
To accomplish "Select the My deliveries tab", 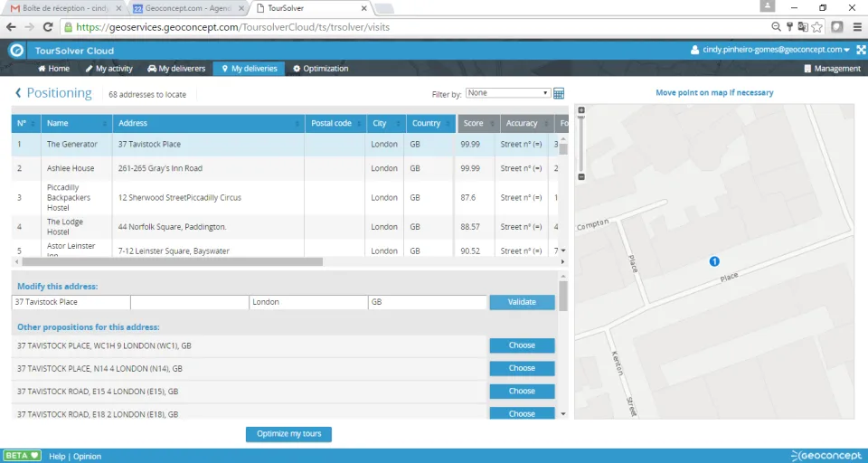I will [250, 69].
